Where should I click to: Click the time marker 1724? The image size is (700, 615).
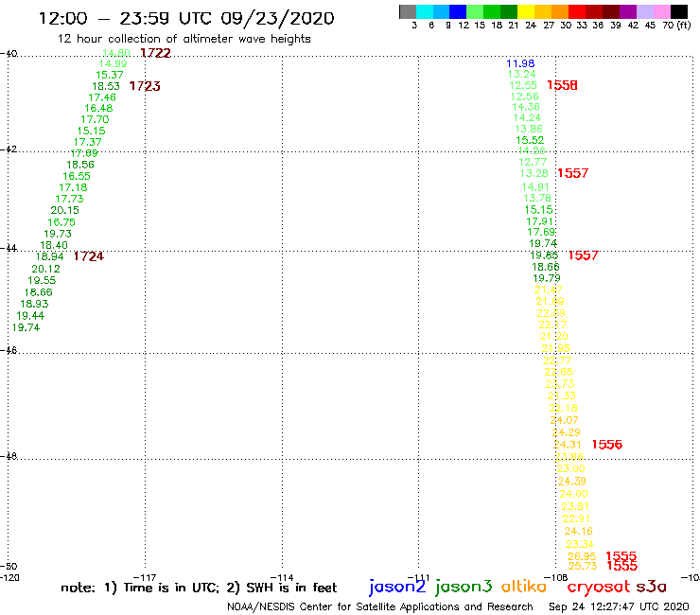pos(88,256)
